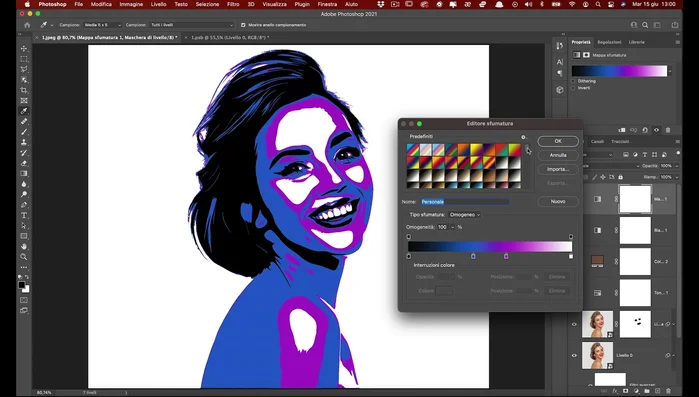Toggle lock all icon in layers panel
Viewport: 699px width, 397px height.
[620, 177]
